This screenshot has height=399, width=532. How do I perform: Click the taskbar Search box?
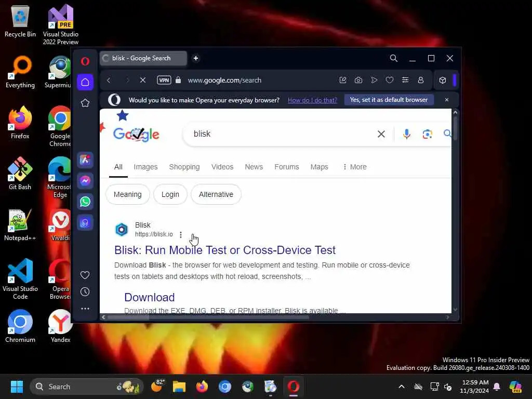[87, 387]
